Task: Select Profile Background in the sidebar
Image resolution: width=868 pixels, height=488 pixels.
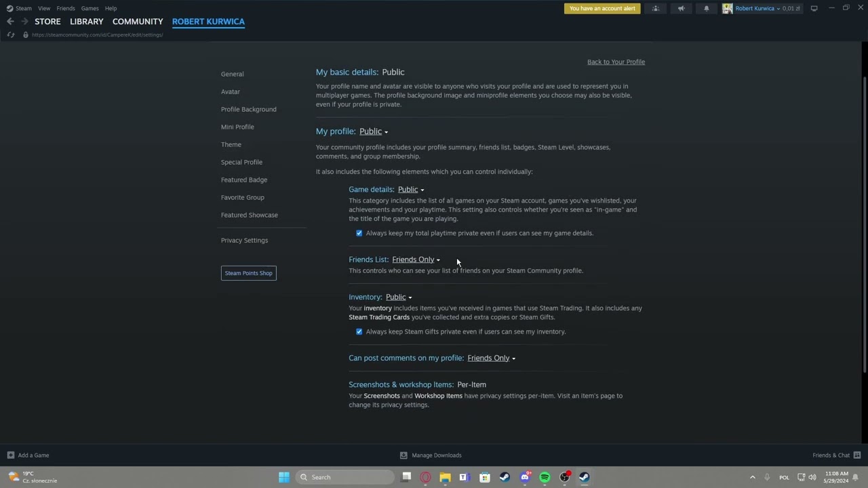Action: tap(248, 109)
